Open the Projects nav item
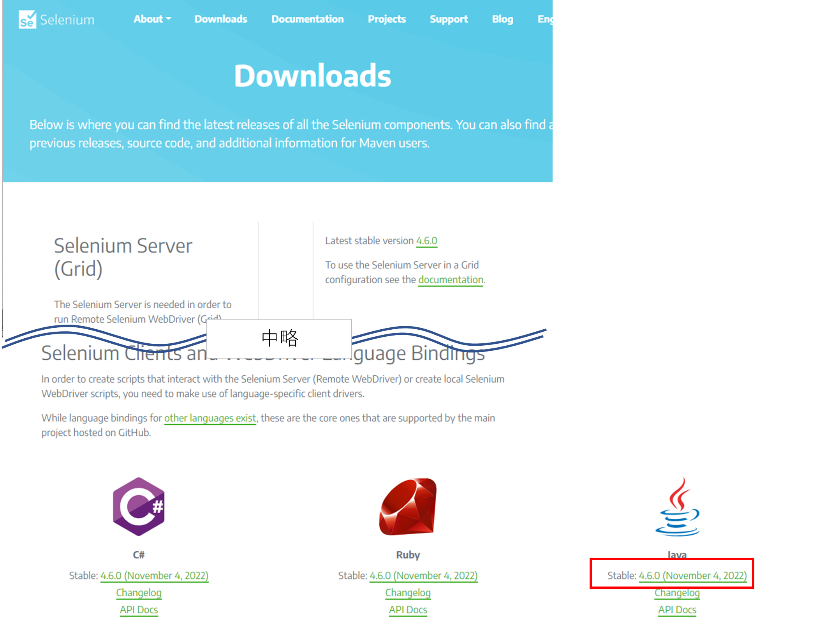The height and width of the screenshot is (629, 840). 387,19
